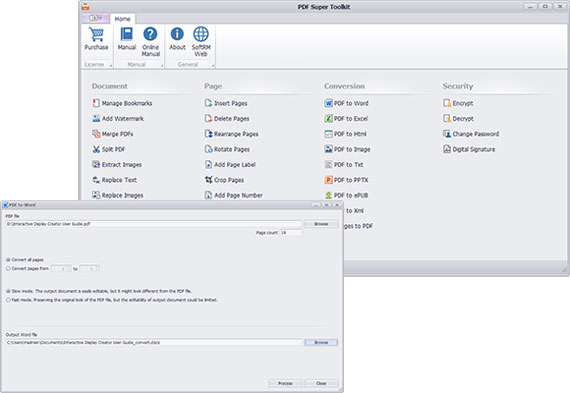Open the Add Page Number tool

(233, 195)
